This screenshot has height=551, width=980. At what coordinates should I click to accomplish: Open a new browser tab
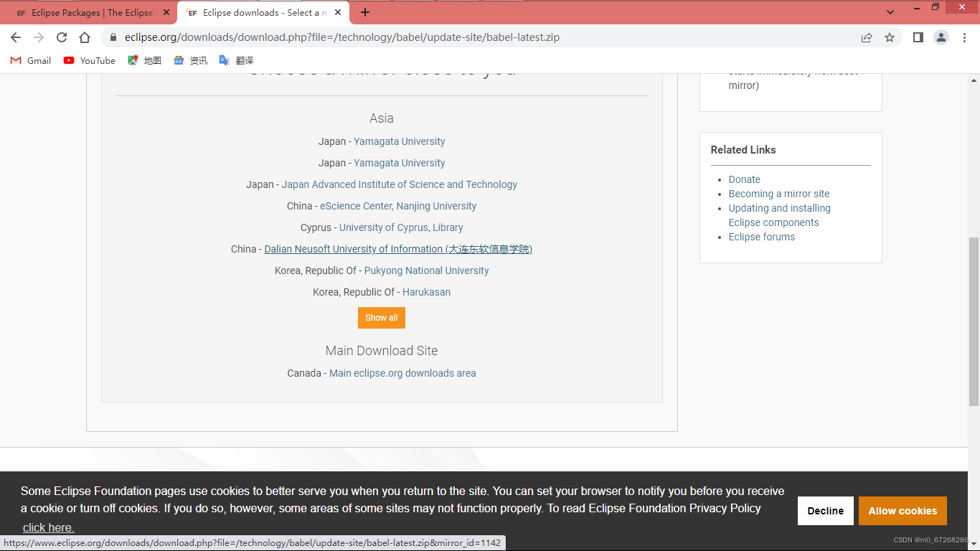365,12
